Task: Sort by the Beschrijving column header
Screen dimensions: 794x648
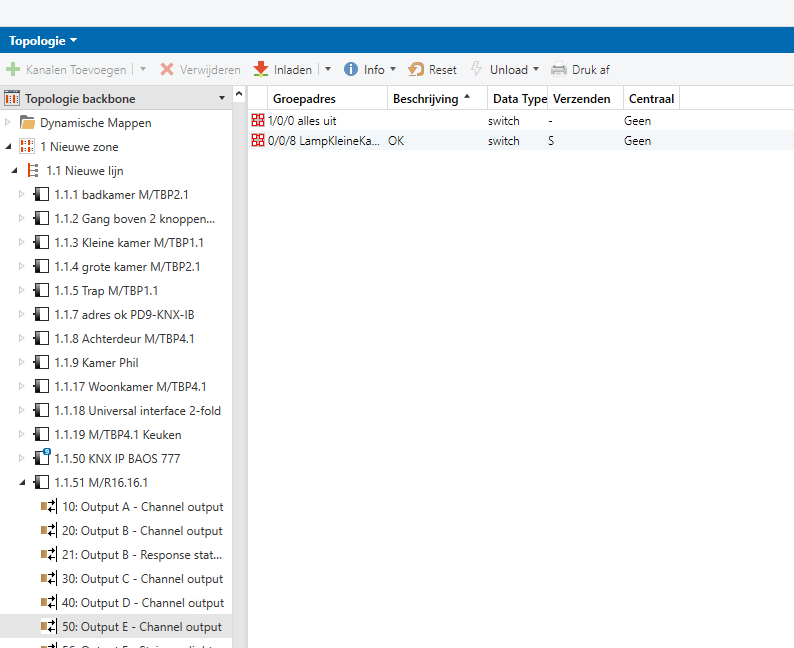Action: [426, 99]
